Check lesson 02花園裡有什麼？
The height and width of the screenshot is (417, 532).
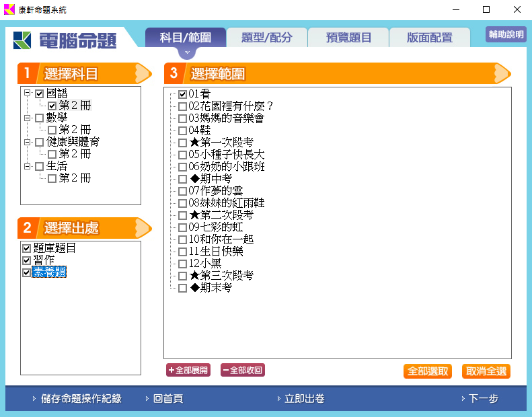[182, 106]
